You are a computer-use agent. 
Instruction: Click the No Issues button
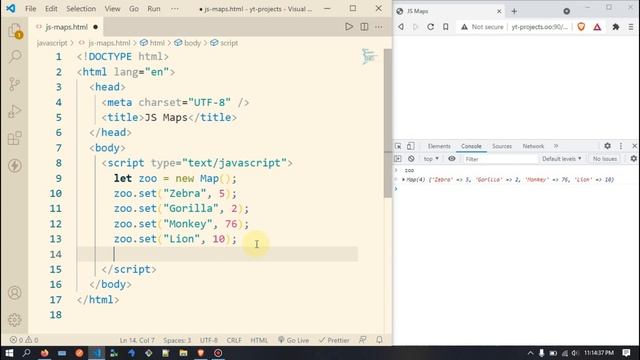tap(605, 159)
